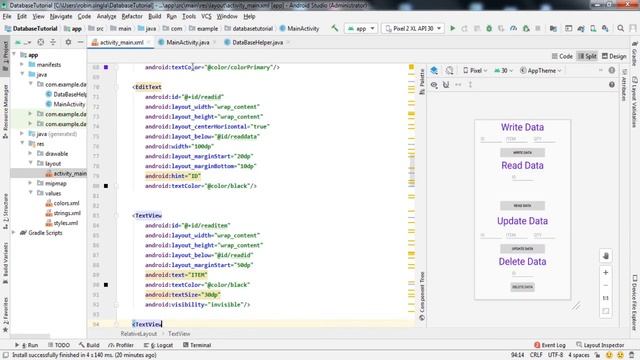Hide the Project panel with minus icon
This screenshot has width=640, height=360.
80,42
